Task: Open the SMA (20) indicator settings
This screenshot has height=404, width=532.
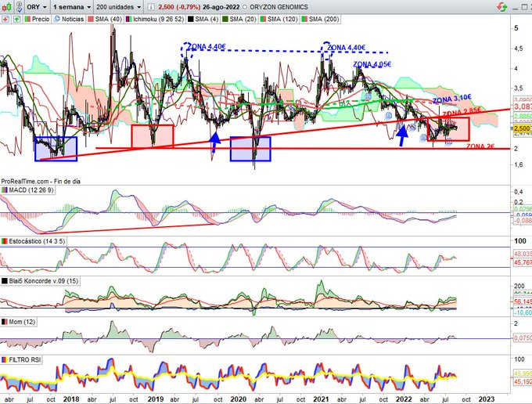Action: [x=239, y=20]
